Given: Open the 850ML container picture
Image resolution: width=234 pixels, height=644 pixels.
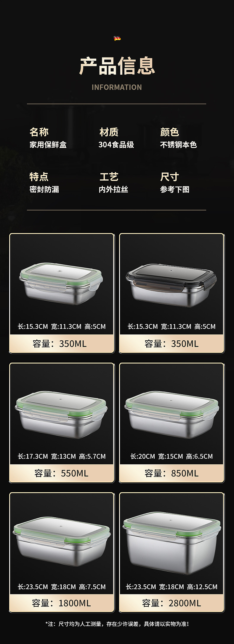Looking at the screenshot, I should pyautogui.click(x=172, y=415).
